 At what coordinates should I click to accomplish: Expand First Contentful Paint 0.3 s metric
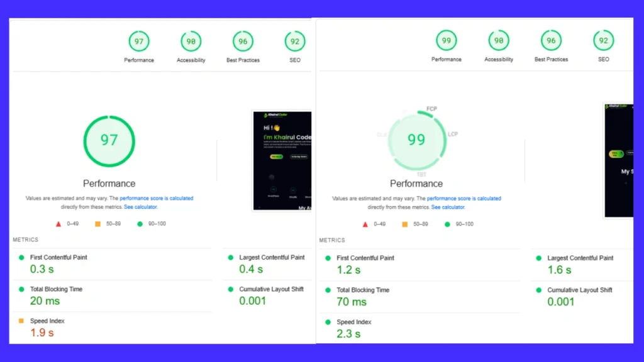(x=112, y=264)
